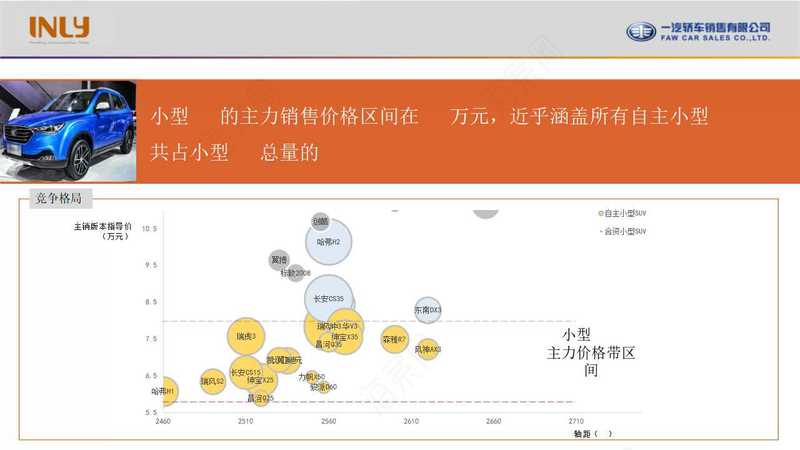Image resolution: width=800 pixels, height=450 pixels.
Task: Select the 长安CS15 bubble
Action: tap(246, 372)
